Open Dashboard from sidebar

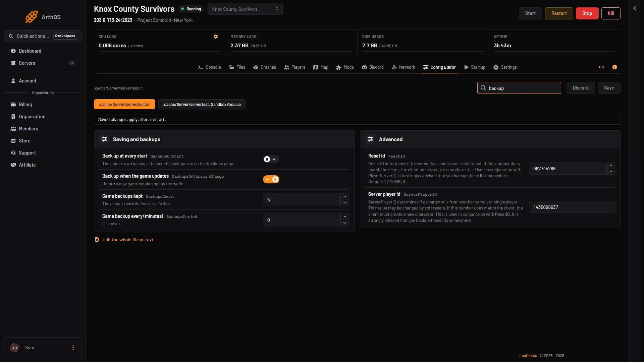click(43, 51)
